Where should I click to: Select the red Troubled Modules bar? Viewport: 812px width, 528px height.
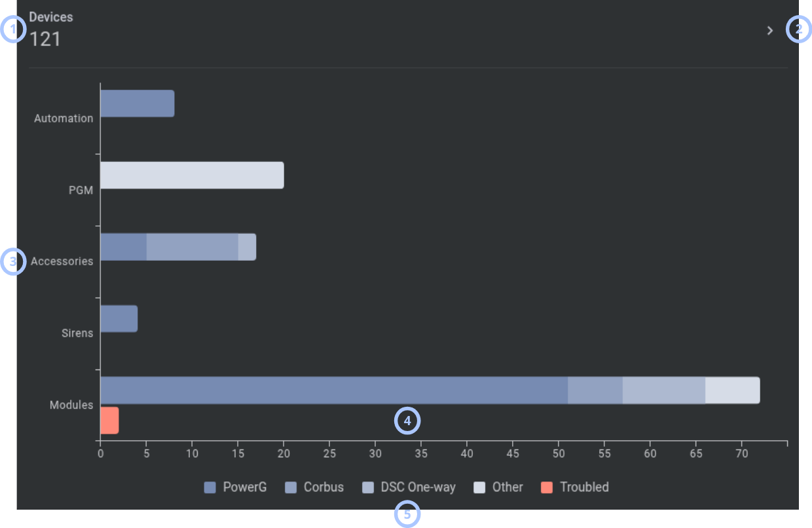pyautogui.click(x=109, y=421)
